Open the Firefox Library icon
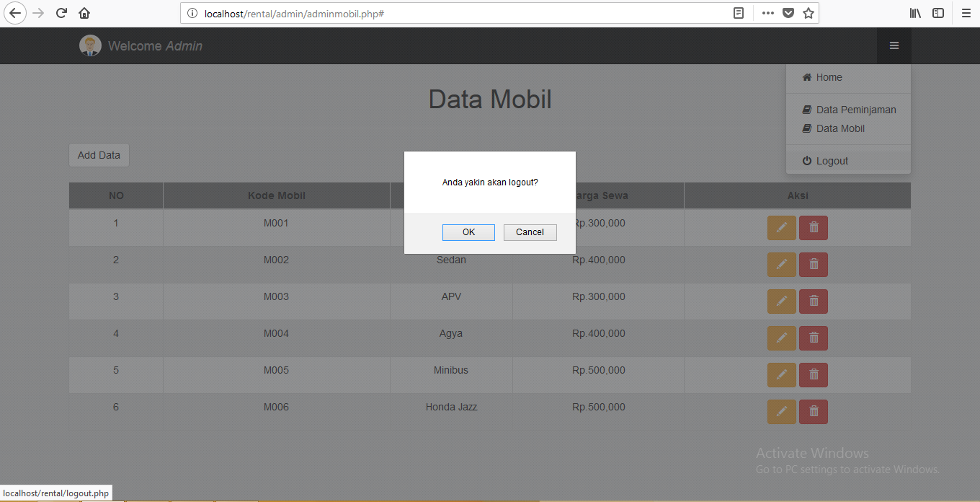Image resolution: width=980 pixels, height=502 pixels. [x=914, y=13]
